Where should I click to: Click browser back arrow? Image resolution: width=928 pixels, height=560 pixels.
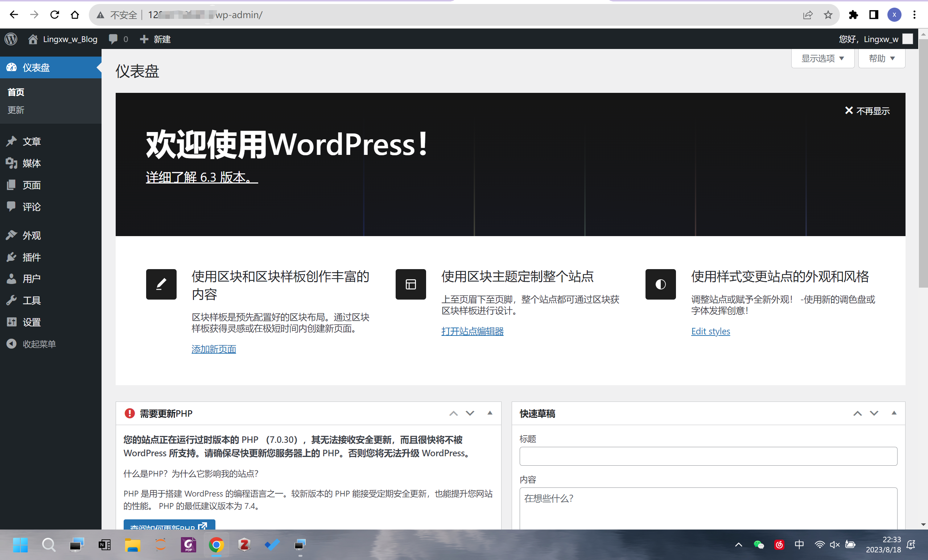(14, 15)
